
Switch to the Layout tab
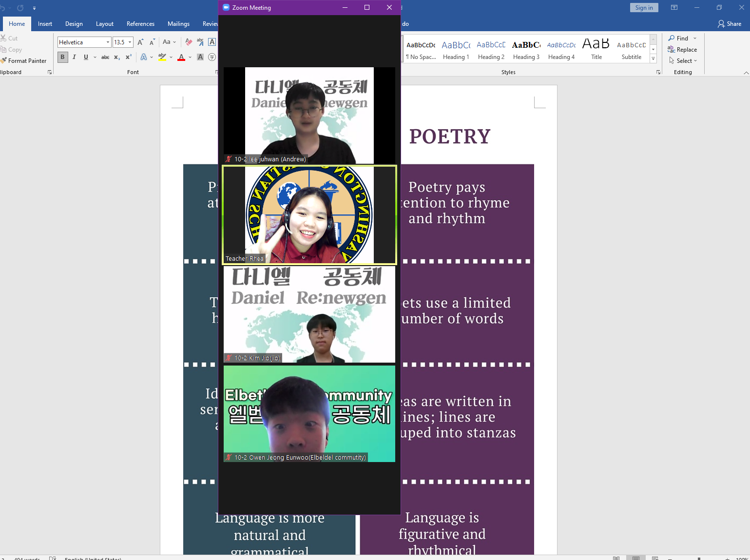click(105, 24)
